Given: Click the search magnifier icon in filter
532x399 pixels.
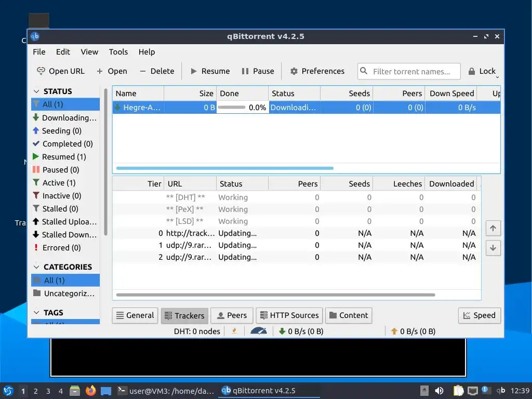Looking at the screenshot, I should [x=363, y=71].
